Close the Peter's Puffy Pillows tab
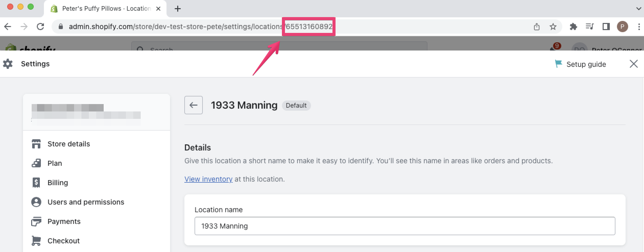644x252 pixels. [x=158, y=9]
